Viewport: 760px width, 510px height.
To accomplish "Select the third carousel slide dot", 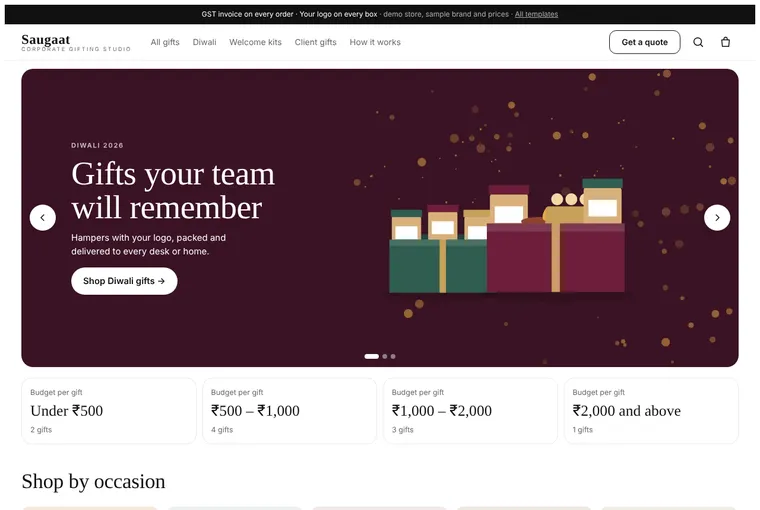I will pos(393,356).
